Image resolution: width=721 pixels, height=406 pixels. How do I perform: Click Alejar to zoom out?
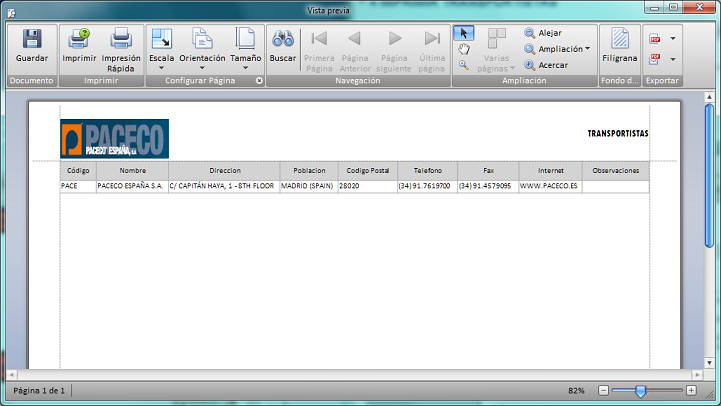tap(543, 33)
